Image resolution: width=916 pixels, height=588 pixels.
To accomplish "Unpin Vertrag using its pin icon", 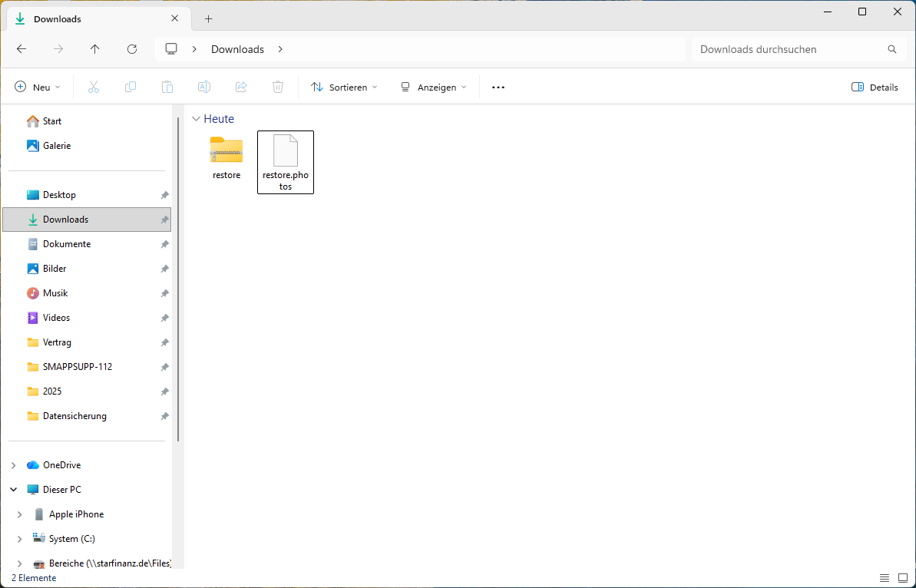I will point(165,342).
